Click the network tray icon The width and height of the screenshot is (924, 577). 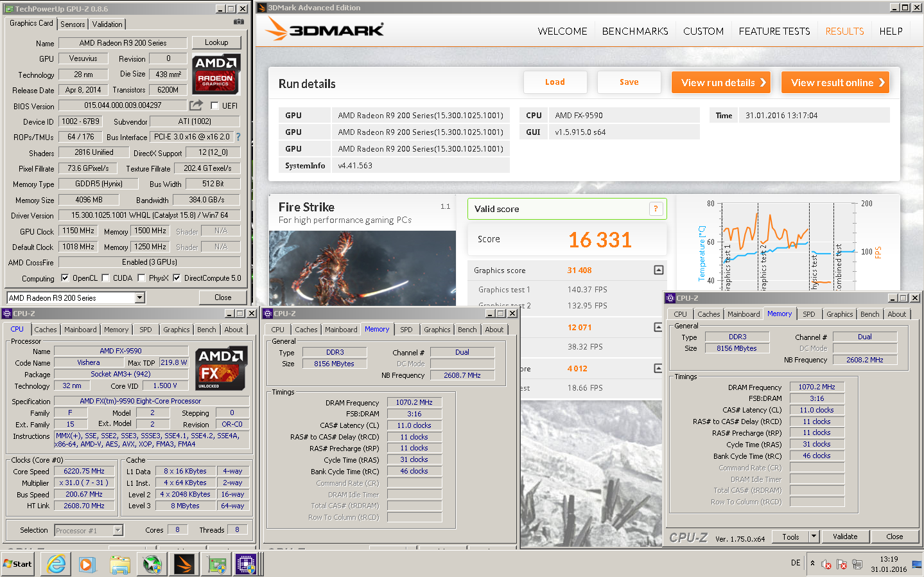[x=857, y=565]
